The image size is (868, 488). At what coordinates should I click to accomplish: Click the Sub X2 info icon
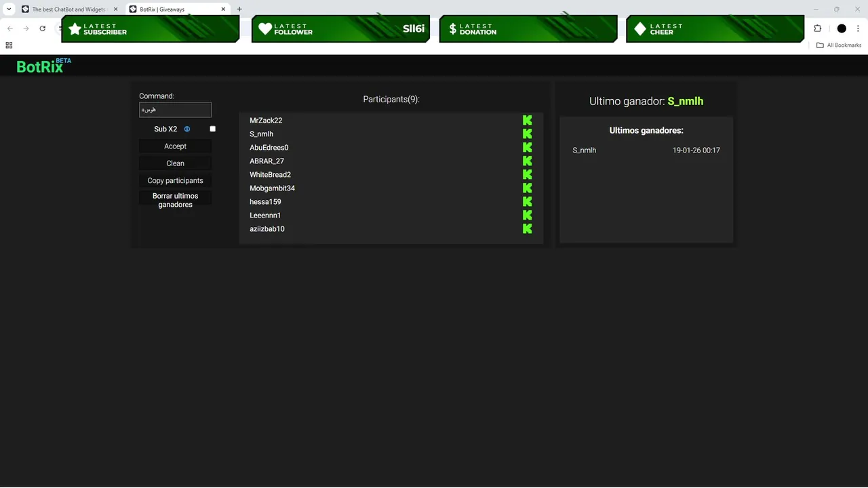[187, 129]
